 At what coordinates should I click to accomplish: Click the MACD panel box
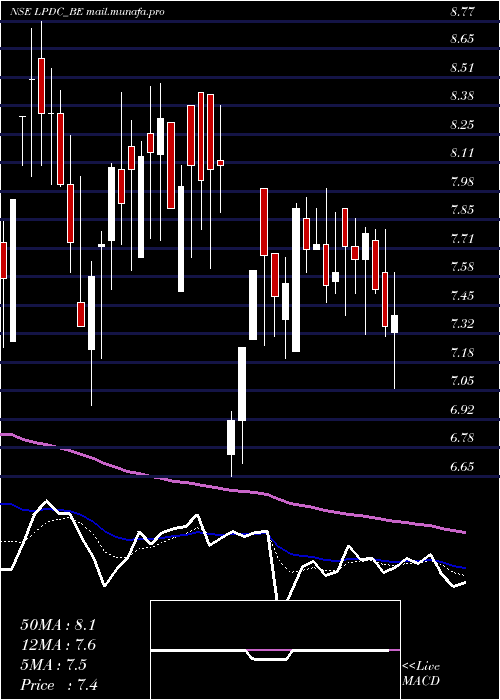pos(275,650)
